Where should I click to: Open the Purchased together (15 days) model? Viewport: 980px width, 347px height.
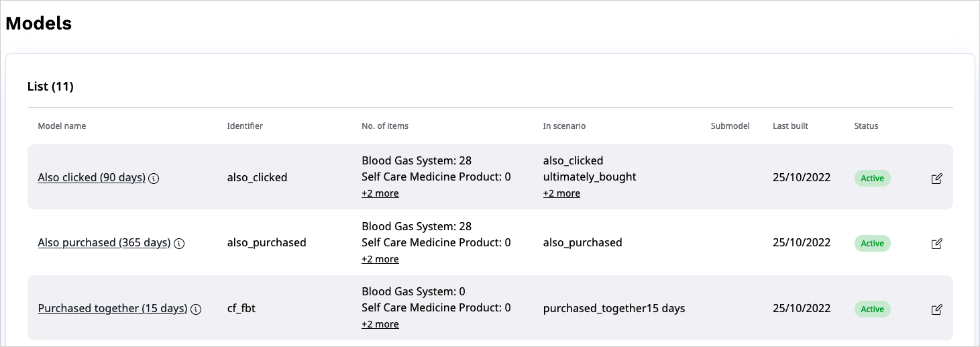pos(113,309)
